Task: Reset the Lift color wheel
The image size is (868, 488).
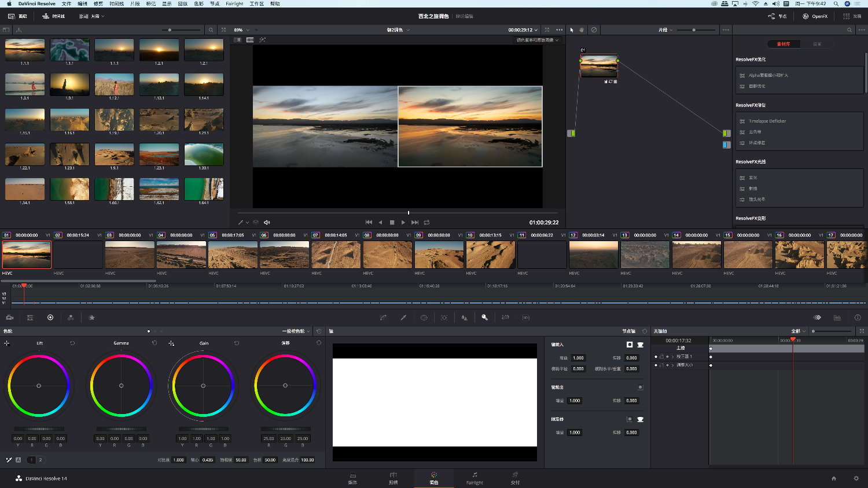Action: pos(72,343)
